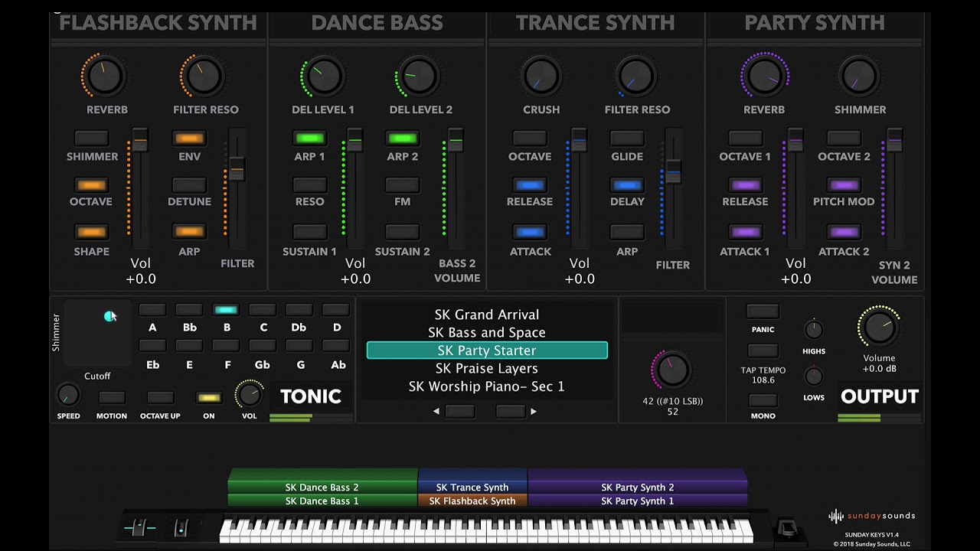
Task: Go to previous preset with left arrow button
Action: 459,411
